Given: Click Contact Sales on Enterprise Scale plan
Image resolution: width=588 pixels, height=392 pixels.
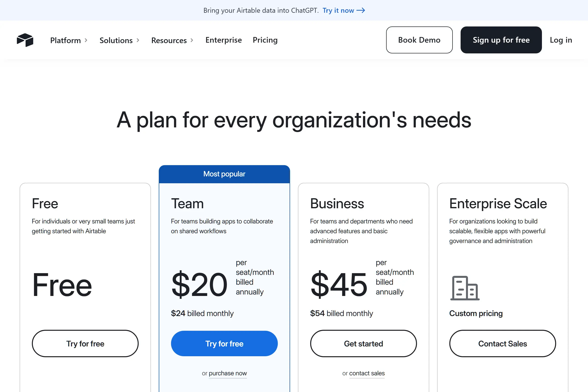Looking at the screenshot, I should coord(502,343).
